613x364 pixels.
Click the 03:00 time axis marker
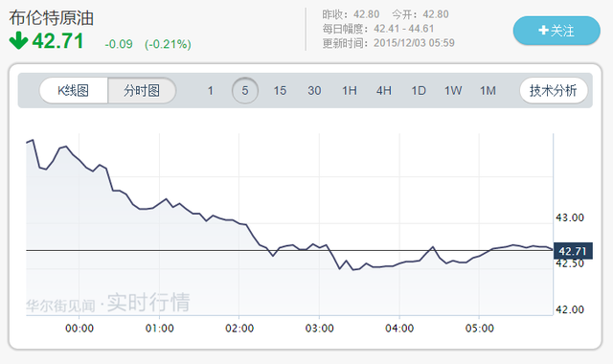(319, 328)
